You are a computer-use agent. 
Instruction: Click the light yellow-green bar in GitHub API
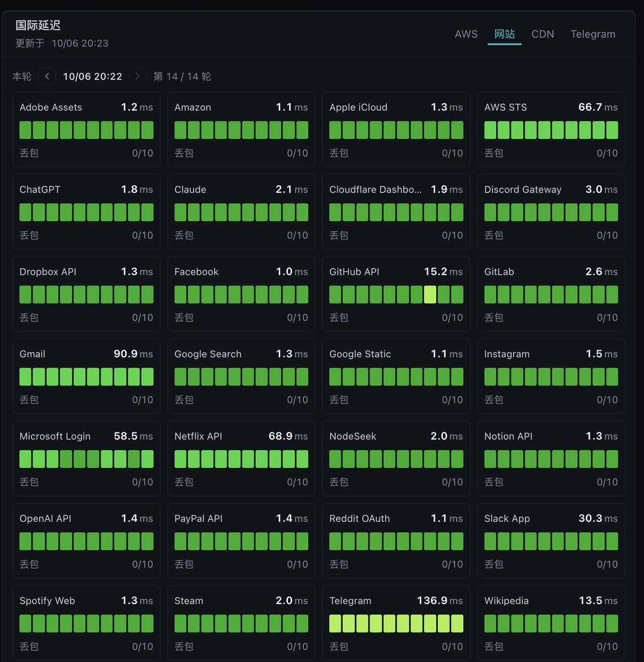click(x=430, y=295)
